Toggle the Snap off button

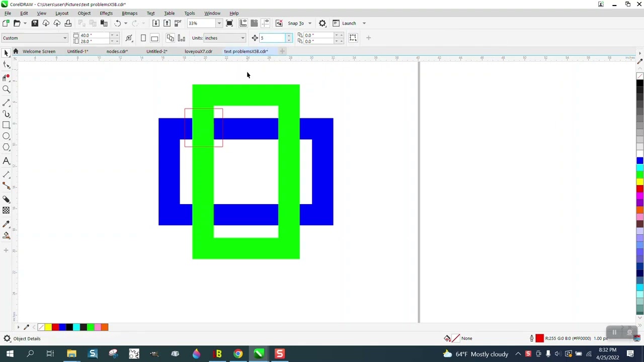(279, 23)
